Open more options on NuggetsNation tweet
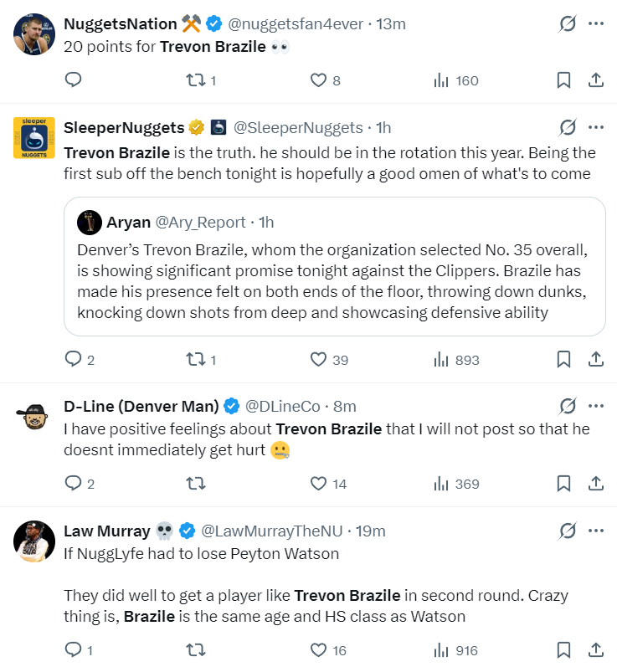This screenshot has width=617, height=672. (596, 23)
